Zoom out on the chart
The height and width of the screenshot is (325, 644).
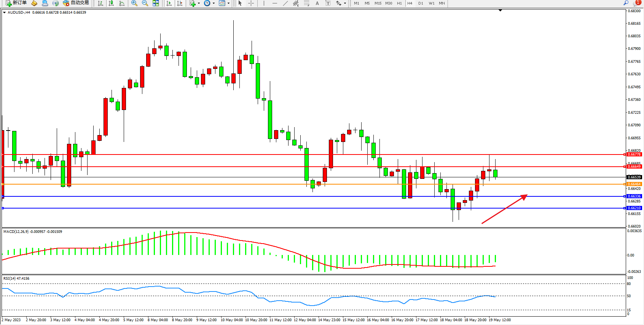145,3
